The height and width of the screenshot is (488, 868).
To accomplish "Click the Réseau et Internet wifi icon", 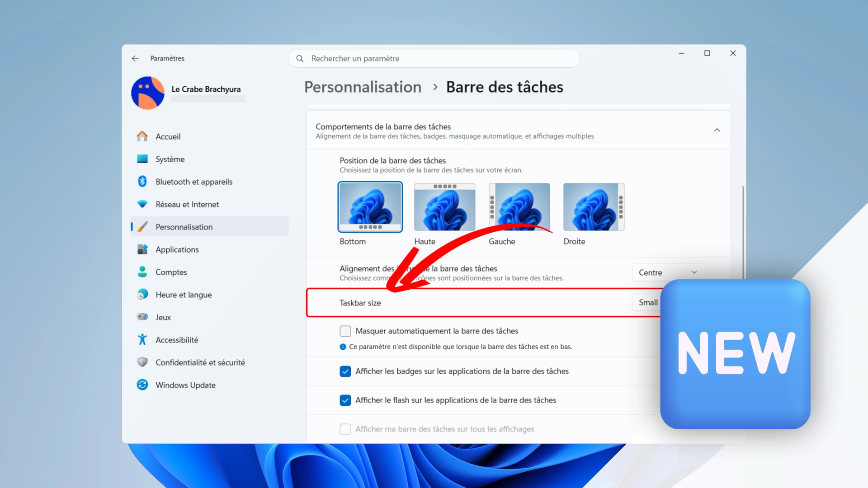I will 142,204.
